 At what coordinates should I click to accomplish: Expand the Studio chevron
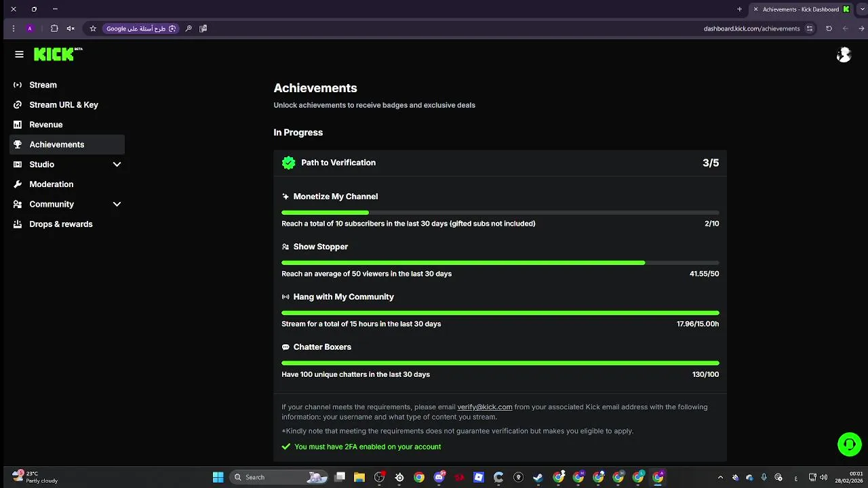click(117, 165)
